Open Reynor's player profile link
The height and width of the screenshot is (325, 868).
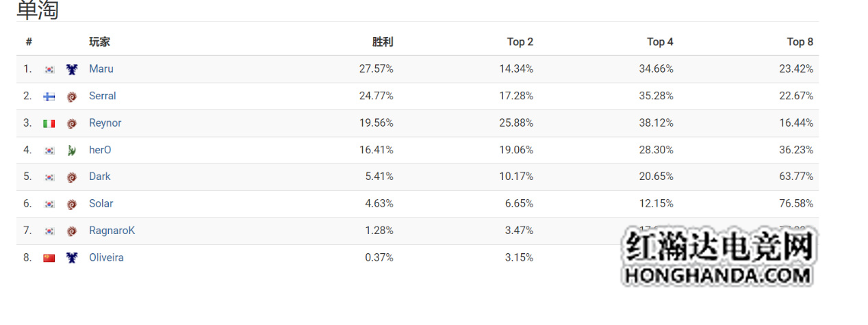pos(105,123)
